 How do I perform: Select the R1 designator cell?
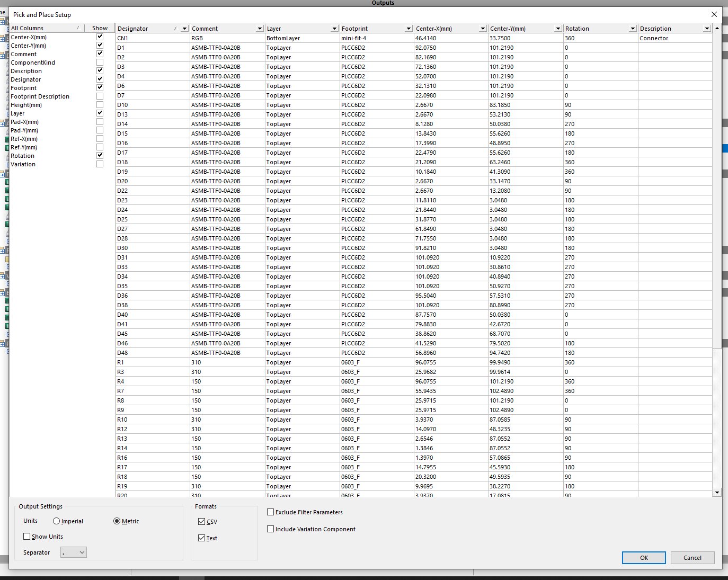tap(153, 362)
